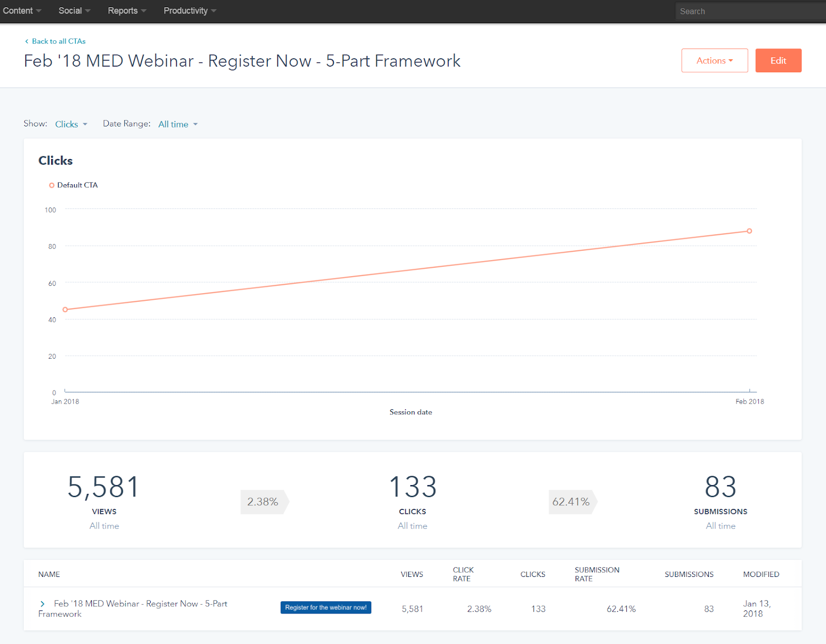826x644 pixels.
Task: Change the Show Clicks metric dropdown
Action: tap(71, 124)
